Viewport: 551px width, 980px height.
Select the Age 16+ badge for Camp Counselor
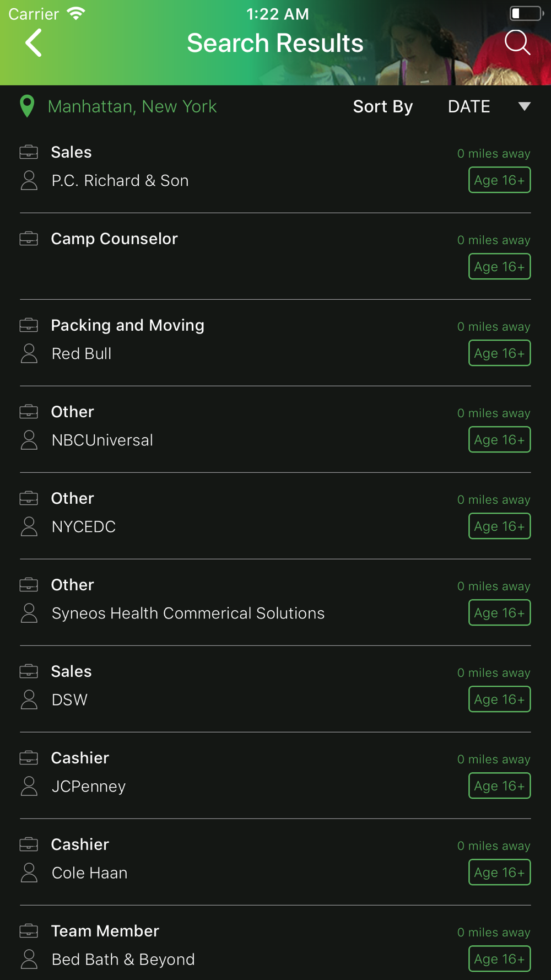(500, 267)
